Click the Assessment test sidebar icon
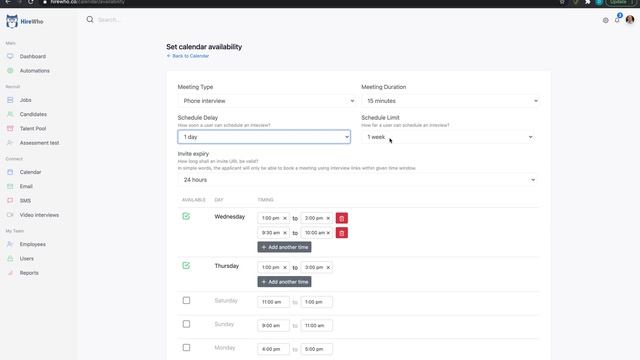This screenshot has height=360, width=640. click(x=10, y=142)
